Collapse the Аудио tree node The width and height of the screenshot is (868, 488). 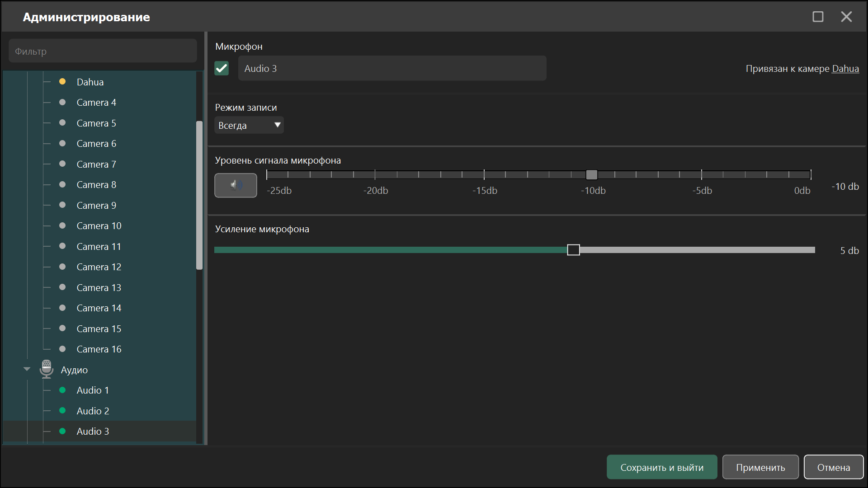coord(27,369)
